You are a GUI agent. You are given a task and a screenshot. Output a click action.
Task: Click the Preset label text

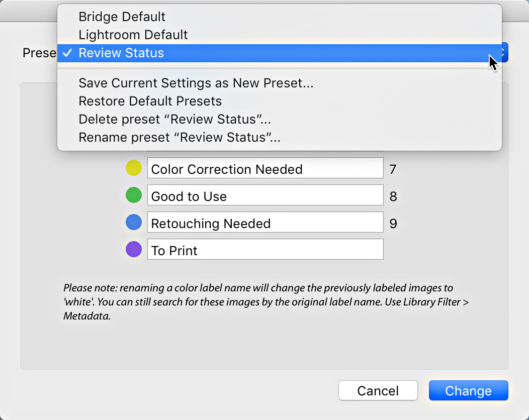39,53
